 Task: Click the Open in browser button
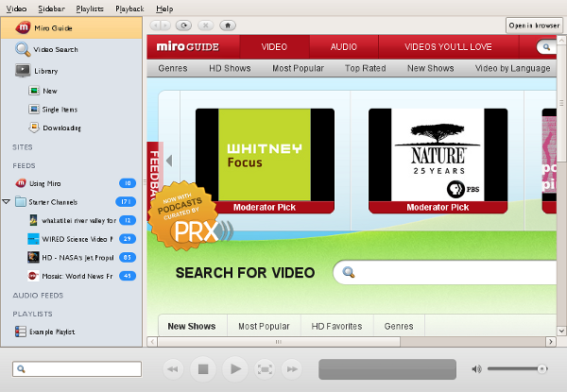pos(534,26)
